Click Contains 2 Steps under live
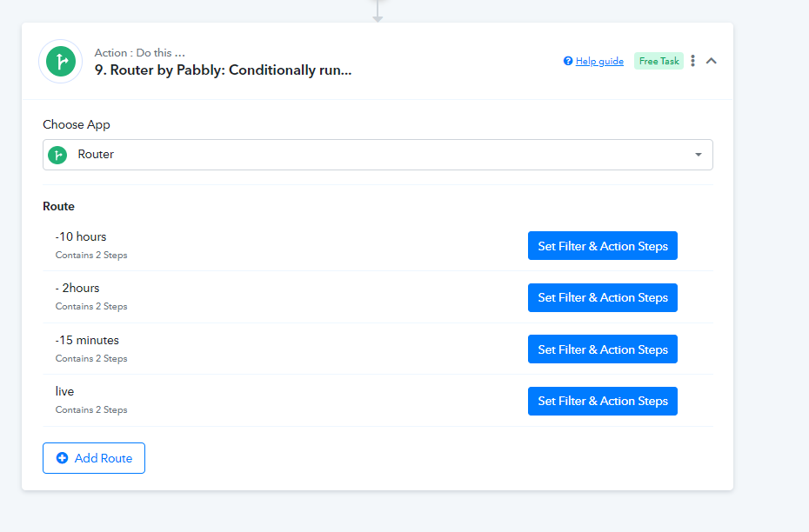809x532 pixels. tap(91, 409)
